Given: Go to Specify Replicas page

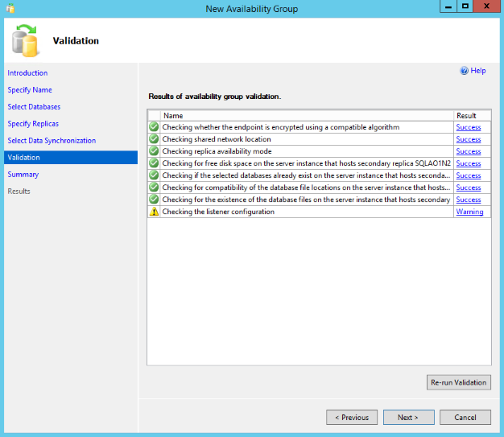Looking at the screenshot, I should pos(33,124).
